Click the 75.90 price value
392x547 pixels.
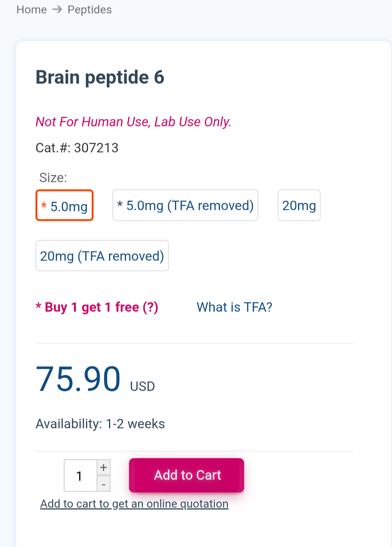(78, 379)
